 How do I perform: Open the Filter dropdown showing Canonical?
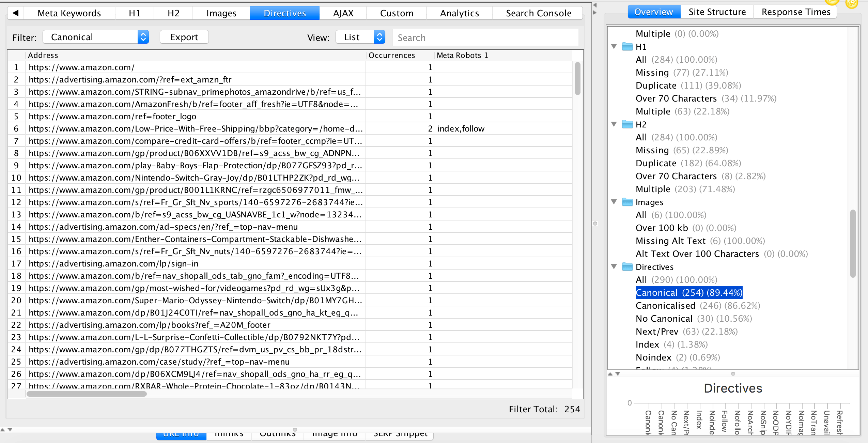click(96, 37)
